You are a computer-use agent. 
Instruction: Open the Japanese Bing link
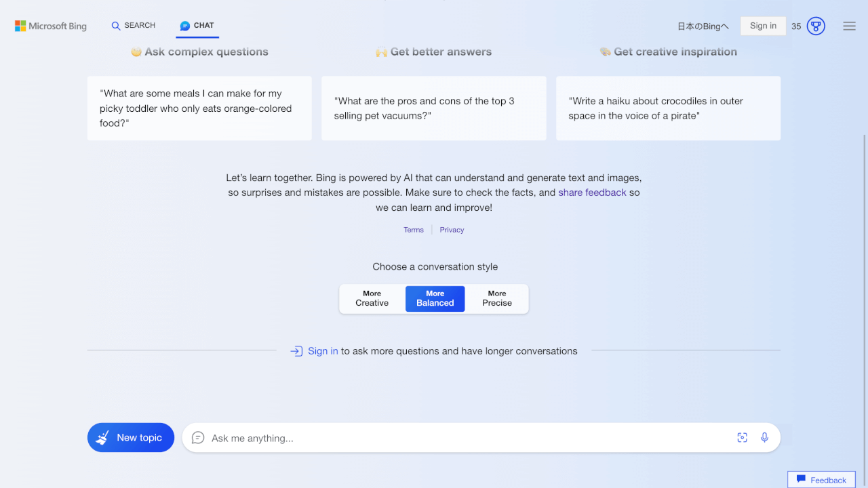click(x=703, y=26)
